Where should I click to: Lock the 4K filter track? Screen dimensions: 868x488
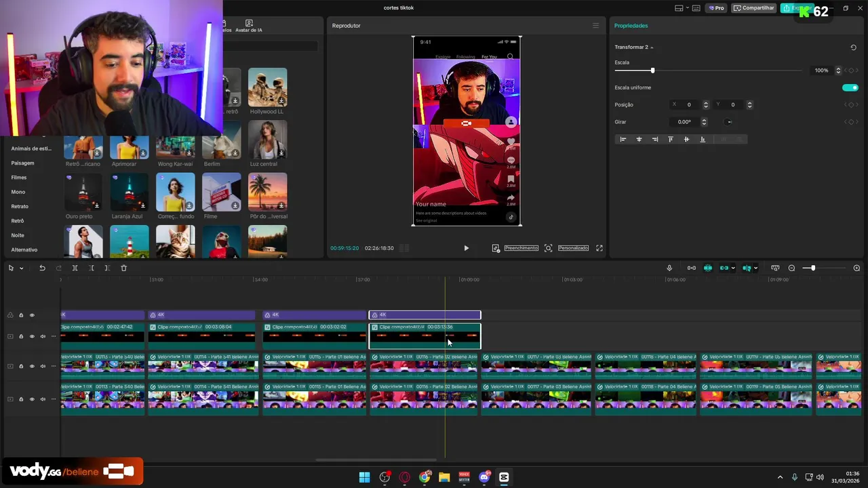pos(21,315)
